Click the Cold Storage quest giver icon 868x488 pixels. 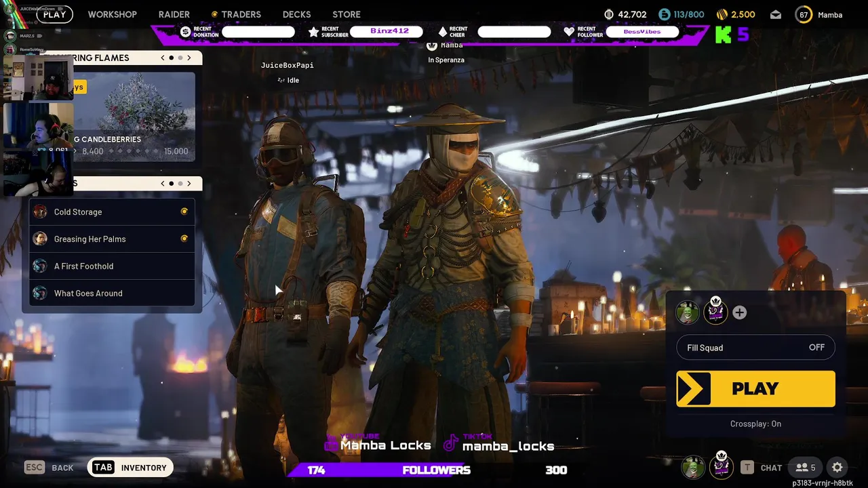pyautogui.click(x=40, y=211)
